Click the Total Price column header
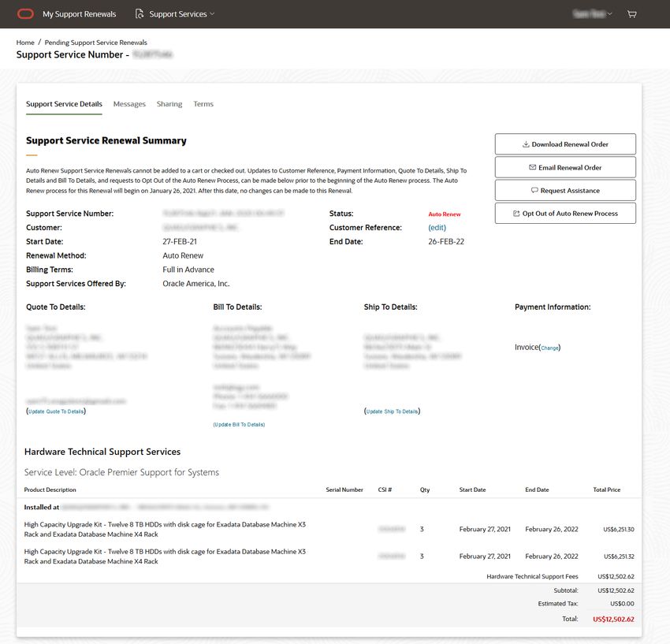 (607, 490)
